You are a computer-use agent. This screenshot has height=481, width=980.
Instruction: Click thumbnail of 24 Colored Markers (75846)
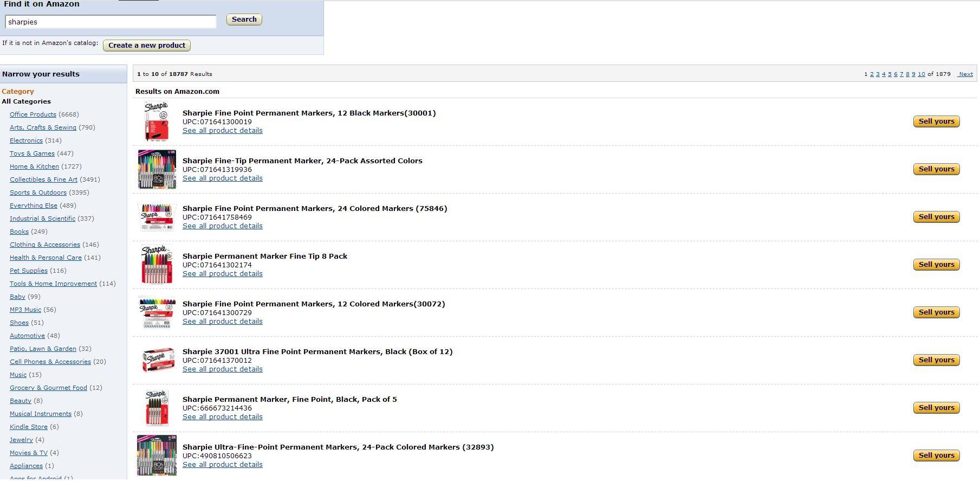[157, 217]
